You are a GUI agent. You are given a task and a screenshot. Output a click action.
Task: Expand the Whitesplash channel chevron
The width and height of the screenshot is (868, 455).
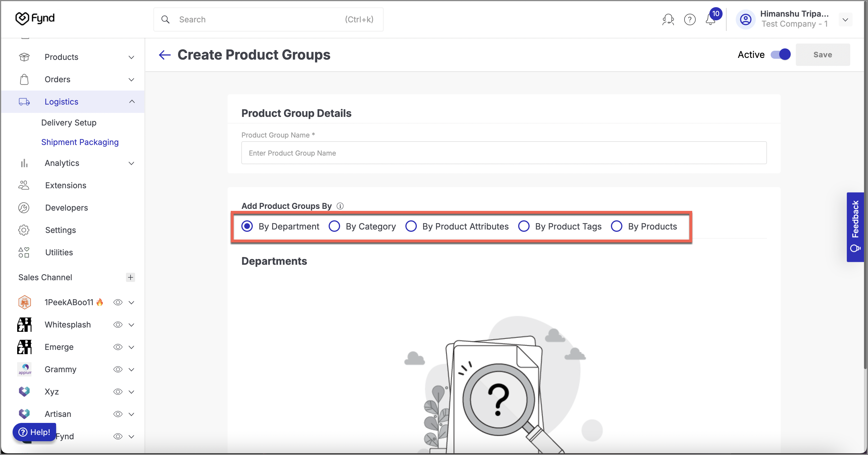click(x=131, y=325)
